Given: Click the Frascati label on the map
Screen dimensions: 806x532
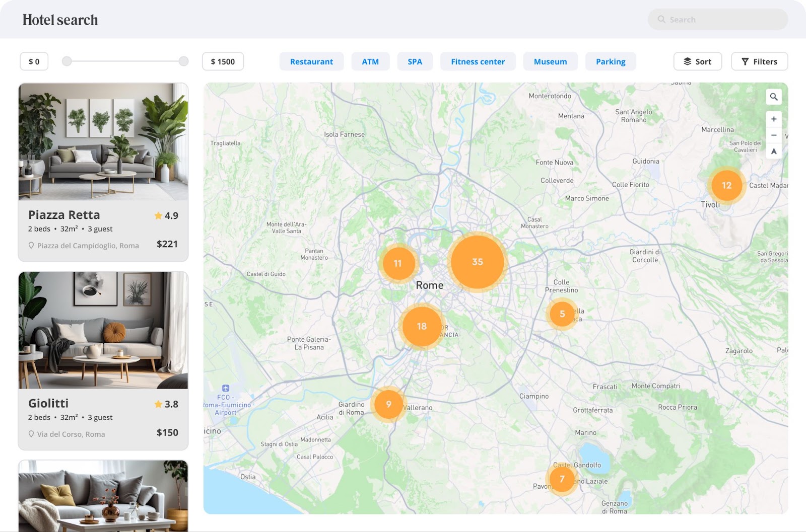Looking at the screenshot, I should point(605,387).
